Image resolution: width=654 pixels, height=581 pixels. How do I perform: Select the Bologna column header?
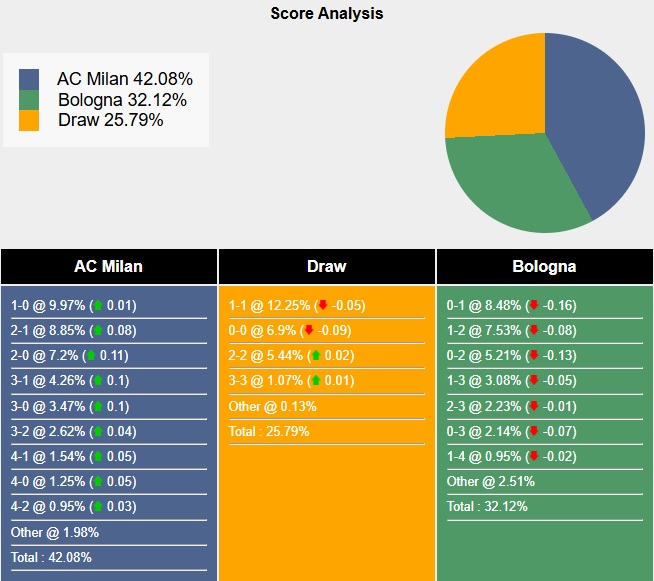545,267
